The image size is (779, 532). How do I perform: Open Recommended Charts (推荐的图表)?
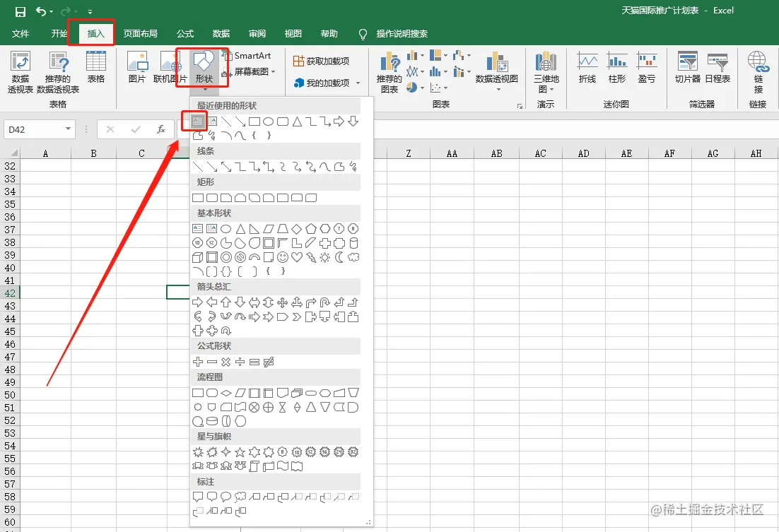click(x=389, y=73)
